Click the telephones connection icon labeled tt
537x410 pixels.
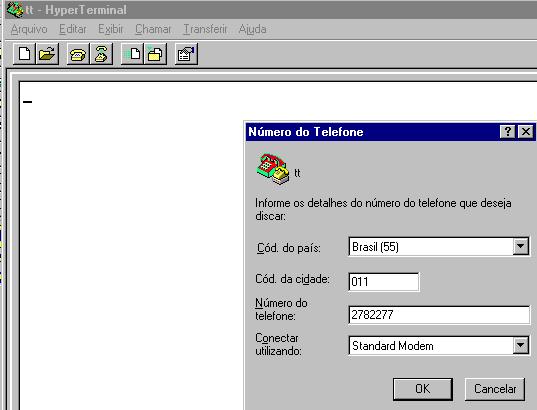(x=273, y=169)
